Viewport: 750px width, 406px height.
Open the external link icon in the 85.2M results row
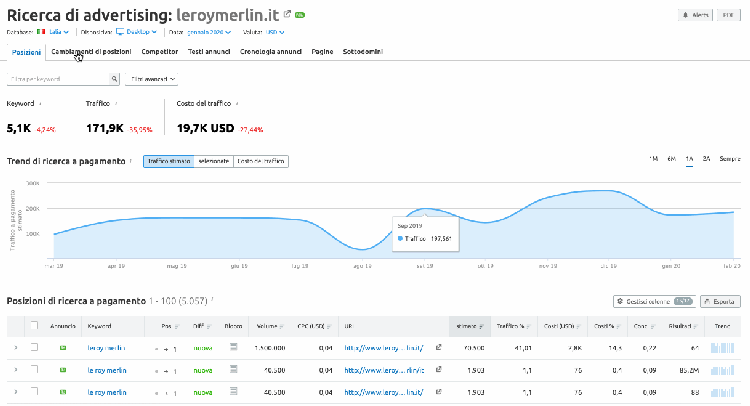point(438,370)
